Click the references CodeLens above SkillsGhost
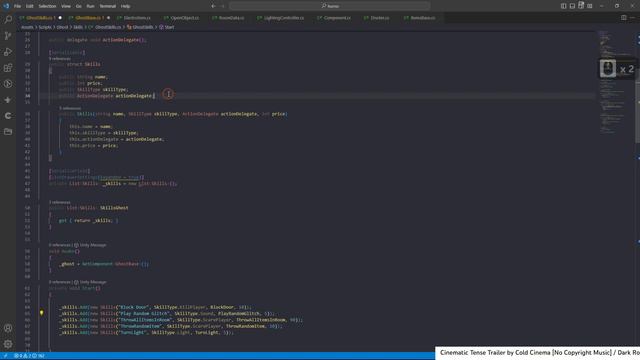The image size is (640, 360). [60, 202]
